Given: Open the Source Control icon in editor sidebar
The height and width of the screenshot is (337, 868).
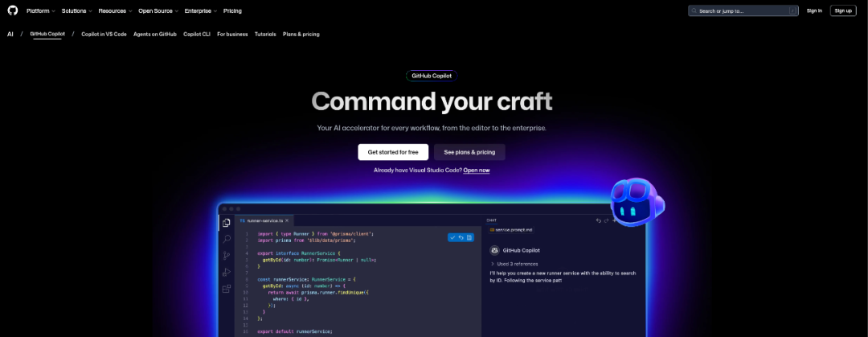Looking at the screenshot, I should [227, 256].
